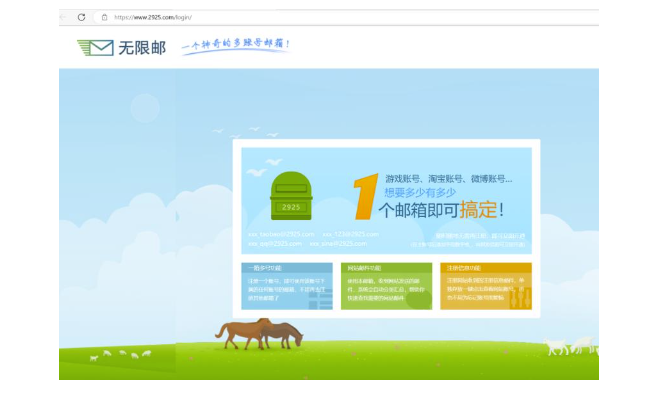
Task: Click the large orange number 1 graphic
Action: point(365,197)
